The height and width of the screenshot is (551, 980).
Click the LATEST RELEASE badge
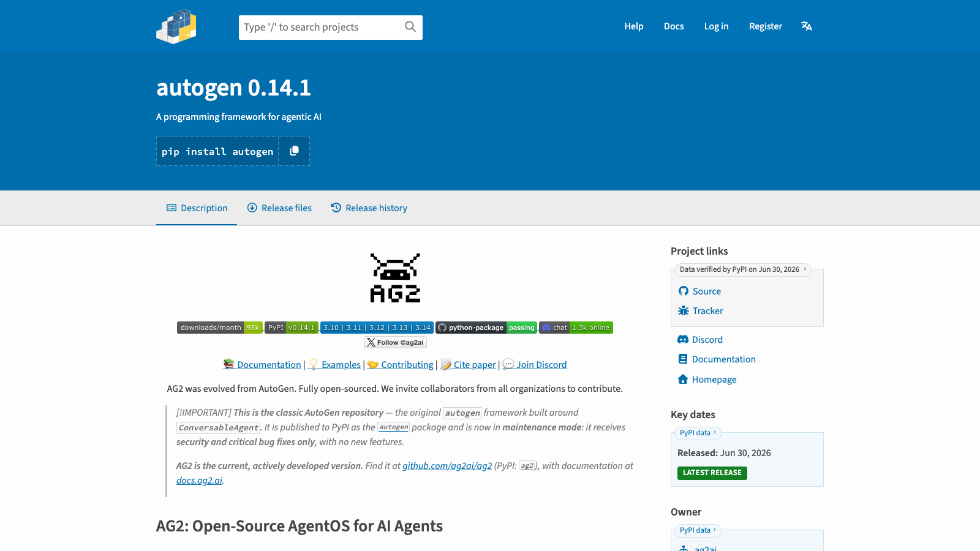[712, 473]
